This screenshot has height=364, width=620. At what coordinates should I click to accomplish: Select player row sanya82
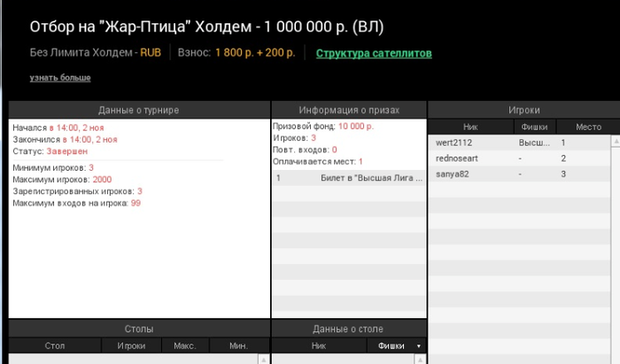point(519,174)
